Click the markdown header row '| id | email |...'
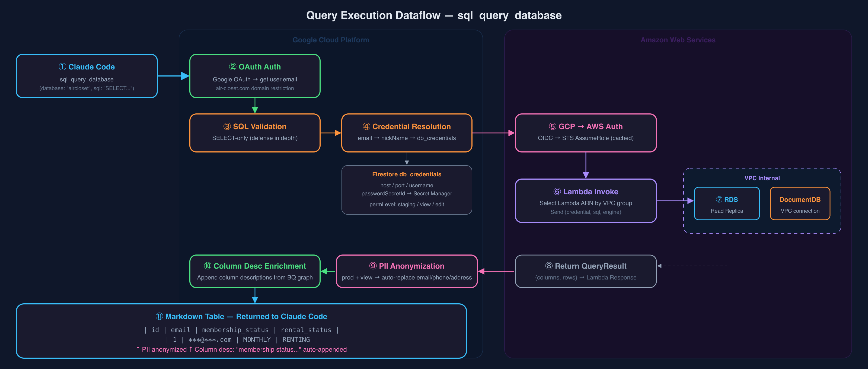868x369 pixels. point(241,330)
